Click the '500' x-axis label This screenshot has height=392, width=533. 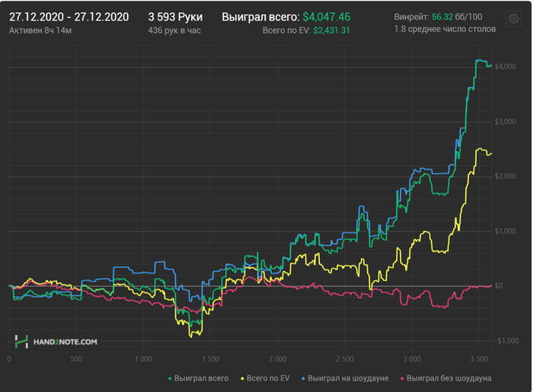tap(76, 359)
